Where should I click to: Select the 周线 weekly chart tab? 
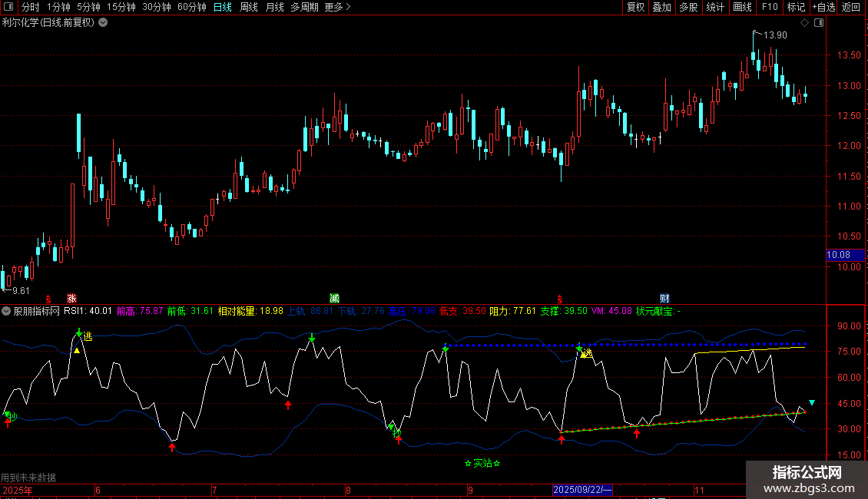249,7
